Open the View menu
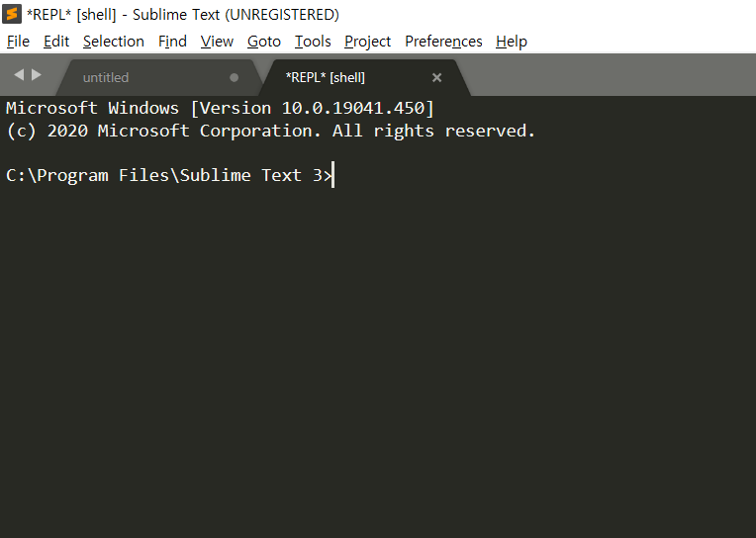 point(217,42)
